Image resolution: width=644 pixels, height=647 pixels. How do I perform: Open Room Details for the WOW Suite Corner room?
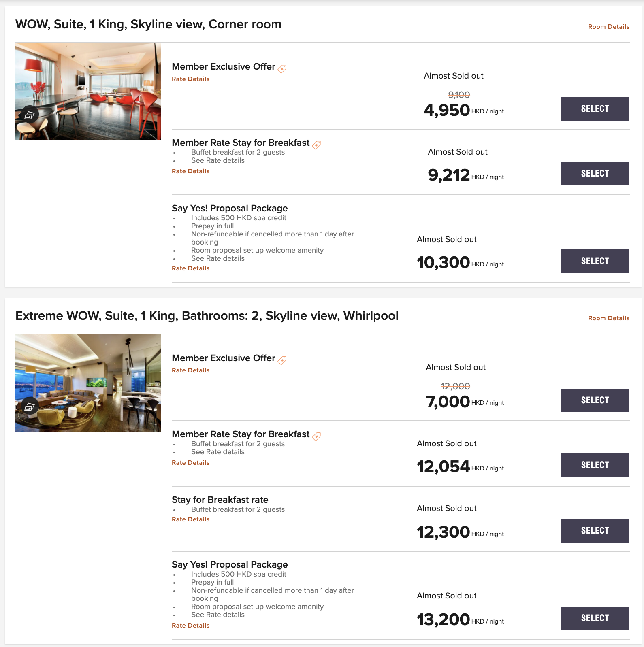tap(608, 27)
